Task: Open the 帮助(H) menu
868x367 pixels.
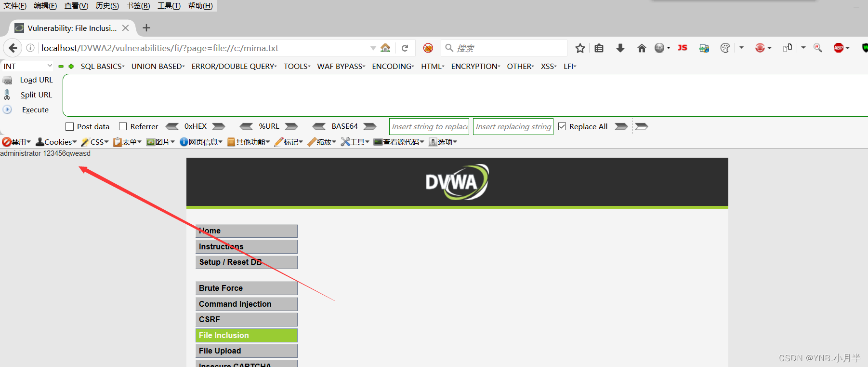Action: point(200,6)
